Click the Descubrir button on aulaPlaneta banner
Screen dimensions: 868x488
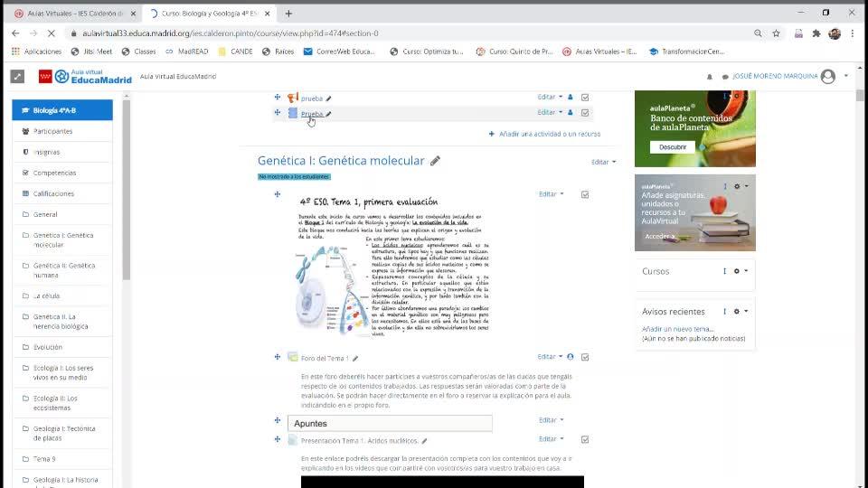(x=673, y=147)
